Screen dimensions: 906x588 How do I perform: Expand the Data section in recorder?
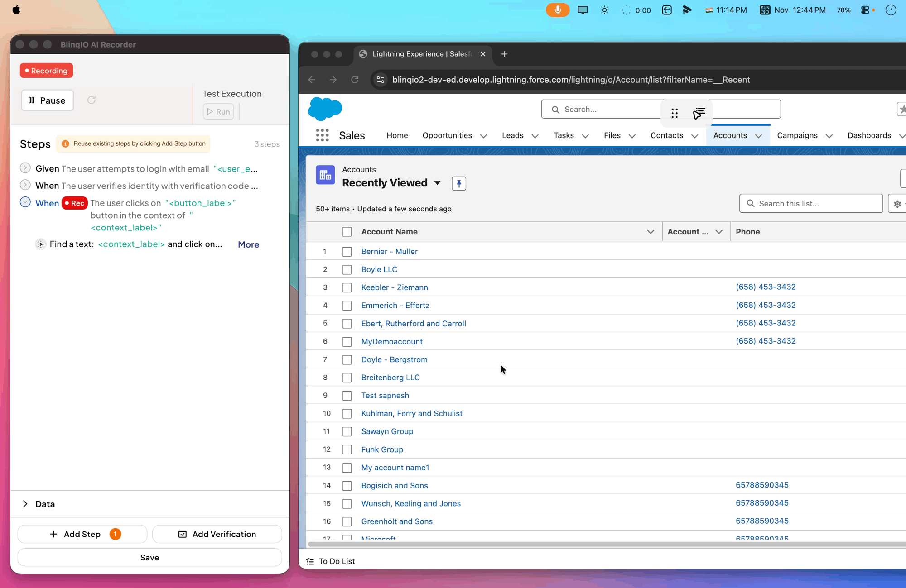[x=25, y=504]
